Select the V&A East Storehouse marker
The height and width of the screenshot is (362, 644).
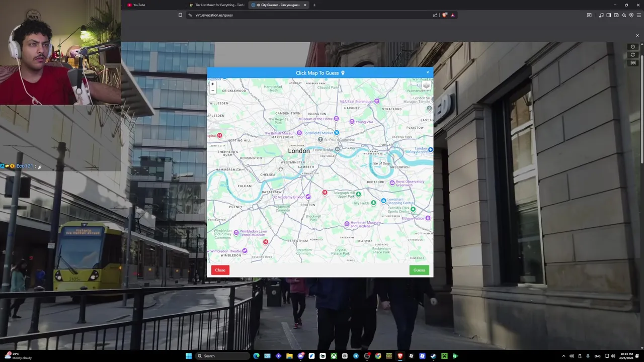(376, 102)
